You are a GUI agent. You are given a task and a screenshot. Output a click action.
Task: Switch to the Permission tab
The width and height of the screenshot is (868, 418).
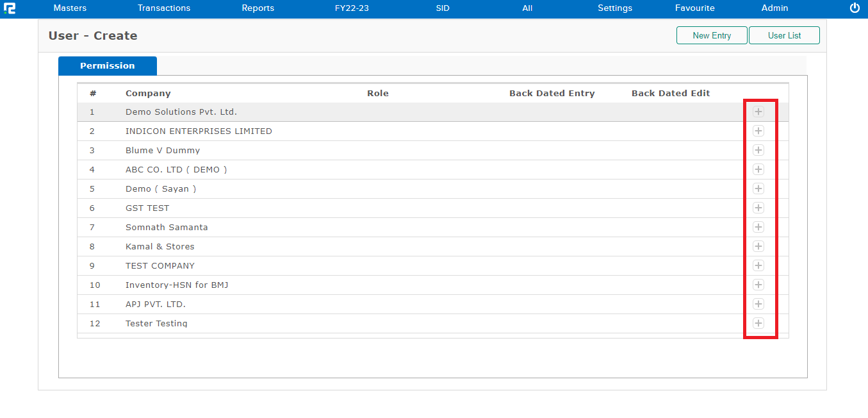(108, 66)
